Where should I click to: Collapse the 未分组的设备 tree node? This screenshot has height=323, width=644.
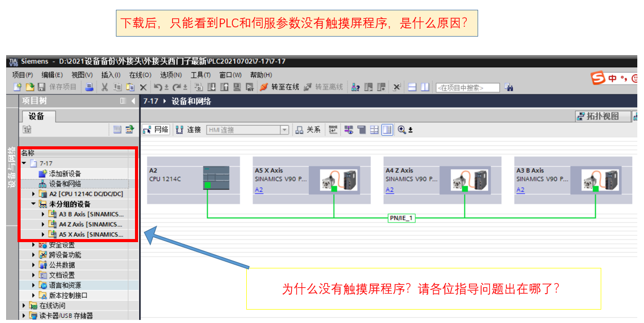33,204
